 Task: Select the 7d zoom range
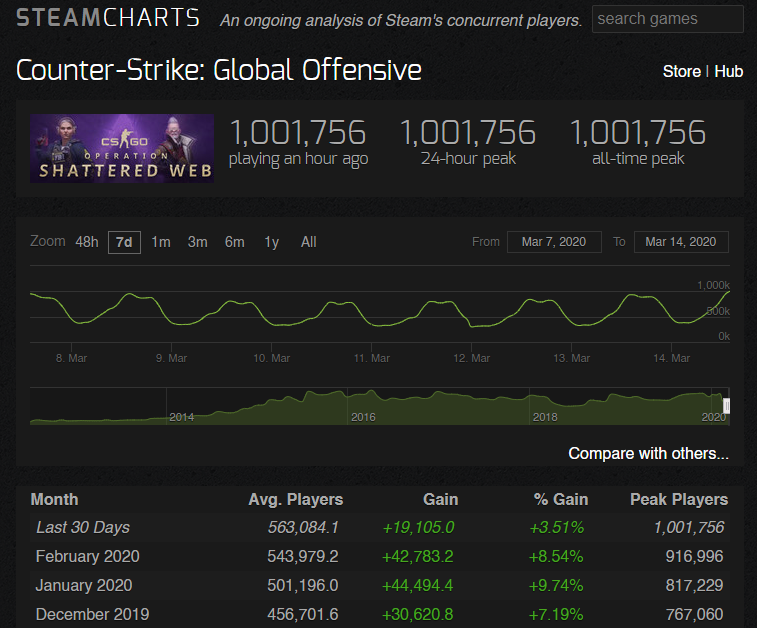point(124,242)
